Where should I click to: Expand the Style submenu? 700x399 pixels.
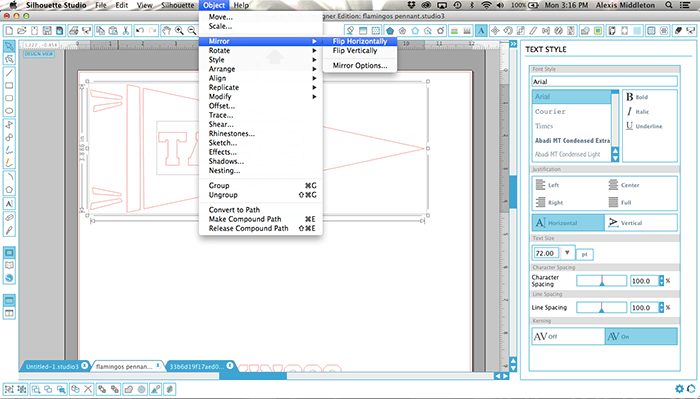click(261, 60)
